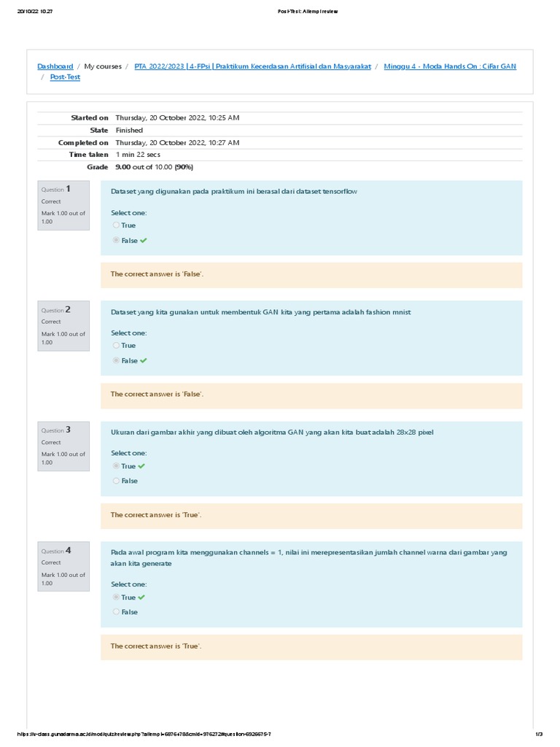Viewport: 560px width, 747px height.
Task: Click green checkmark beside Question 3 answer
Action: [x=141, y=466]
